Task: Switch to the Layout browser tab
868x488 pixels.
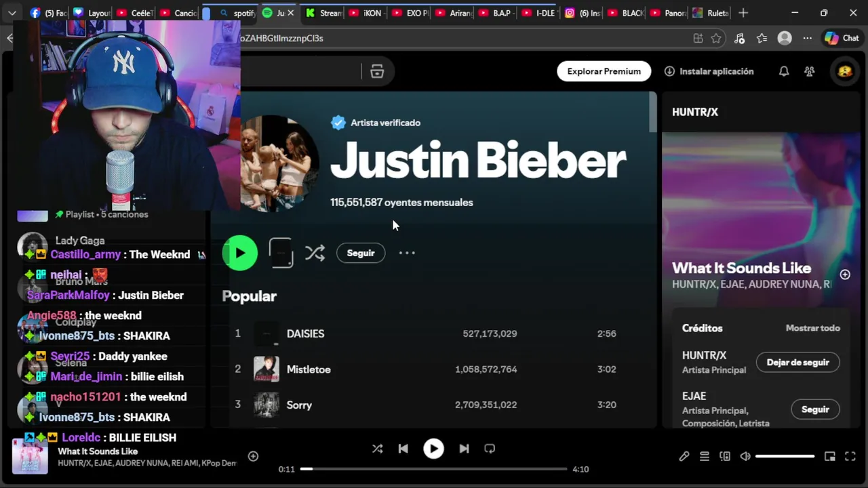Action: tap(91, 13)
